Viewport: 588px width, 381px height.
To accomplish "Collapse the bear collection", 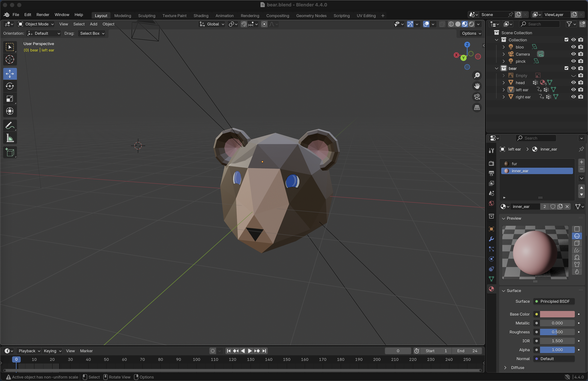I will pos(496,68).
